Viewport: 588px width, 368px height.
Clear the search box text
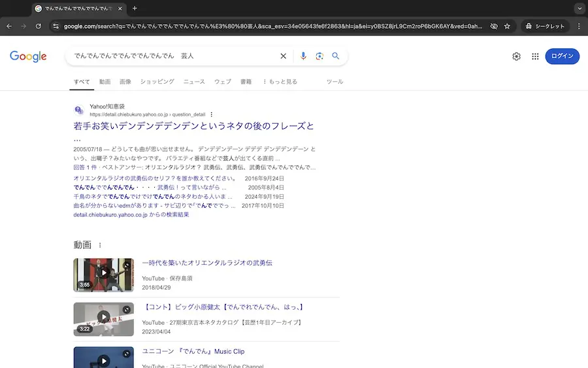pos(283,56)
